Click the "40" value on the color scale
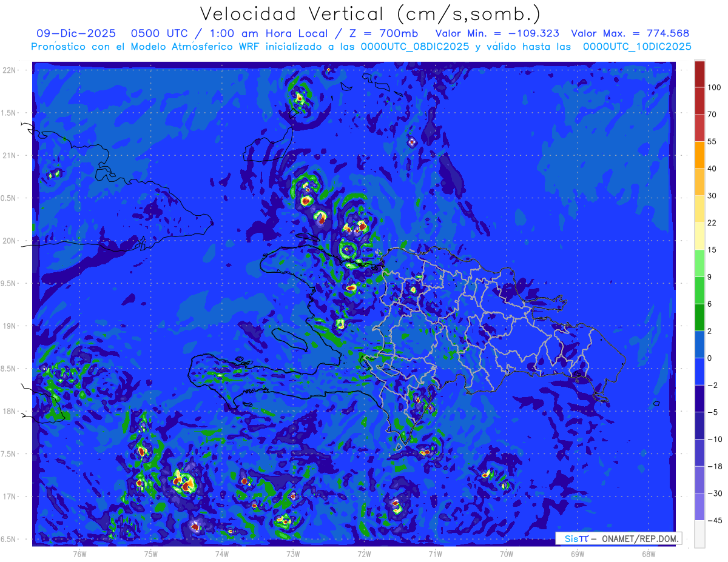728x562 pixels. (713, 169)
